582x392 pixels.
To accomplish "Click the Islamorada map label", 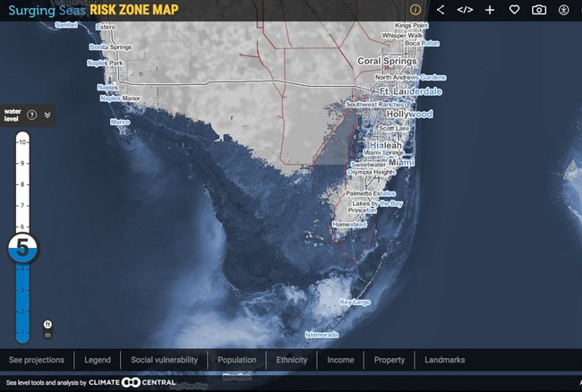I will (321, 335).
